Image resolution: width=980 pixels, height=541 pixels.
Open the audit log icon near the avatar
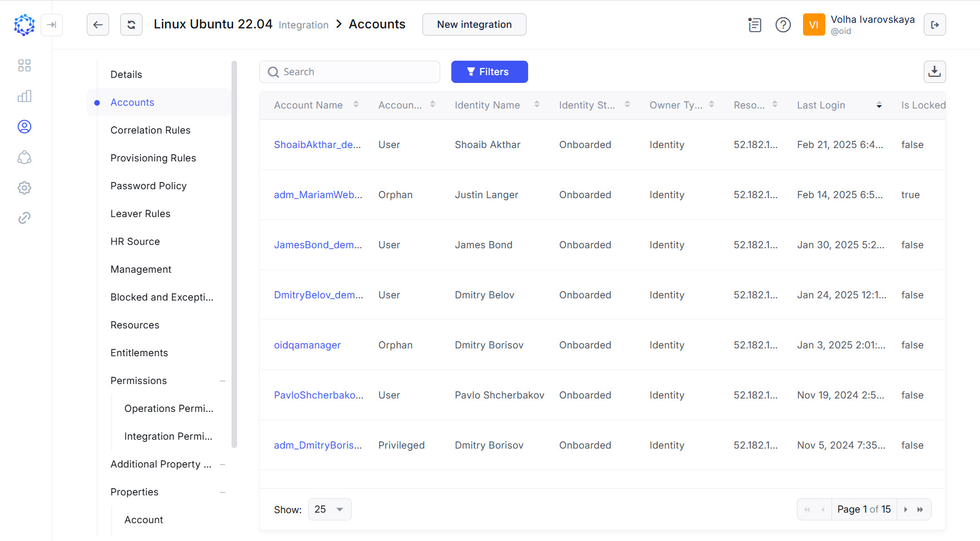(x=755, y=24)
